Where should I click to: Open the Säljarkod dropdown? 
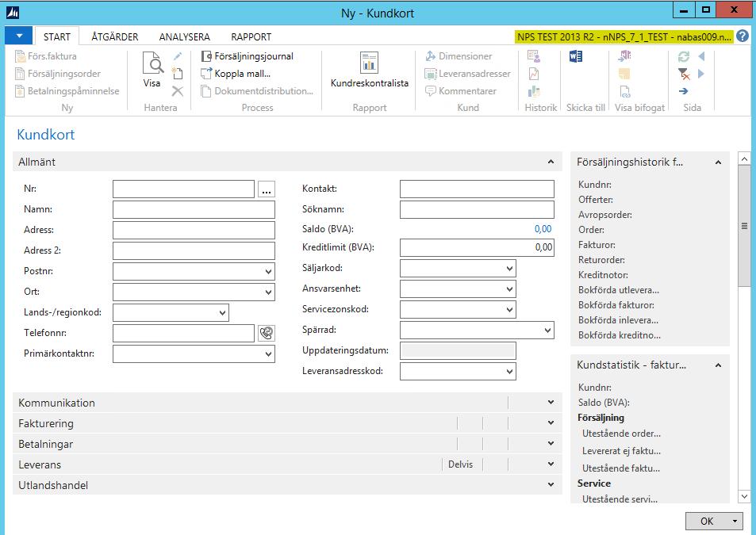509,268
